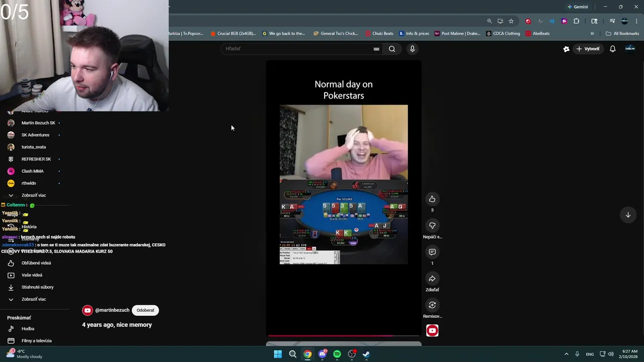The image size is (644, 362).
Task: Open Spotify from the taskbar
Action: click(337, 354)
